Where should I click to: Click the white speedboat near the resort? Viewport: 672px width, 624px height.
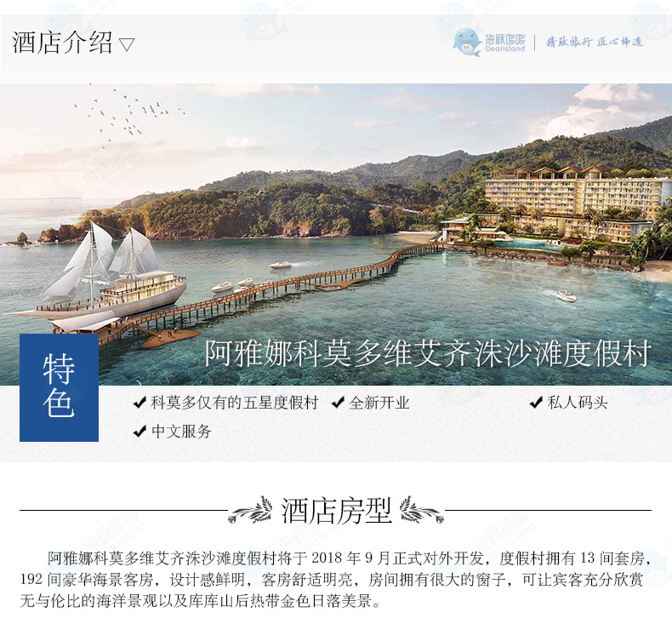[x=564, y=296]
